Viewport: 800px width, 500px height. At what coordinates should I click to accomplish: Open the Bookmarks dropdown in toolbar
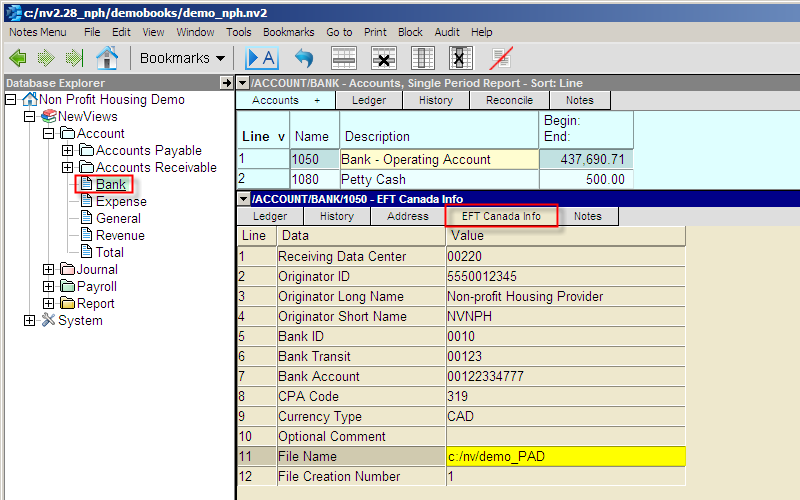183,58
